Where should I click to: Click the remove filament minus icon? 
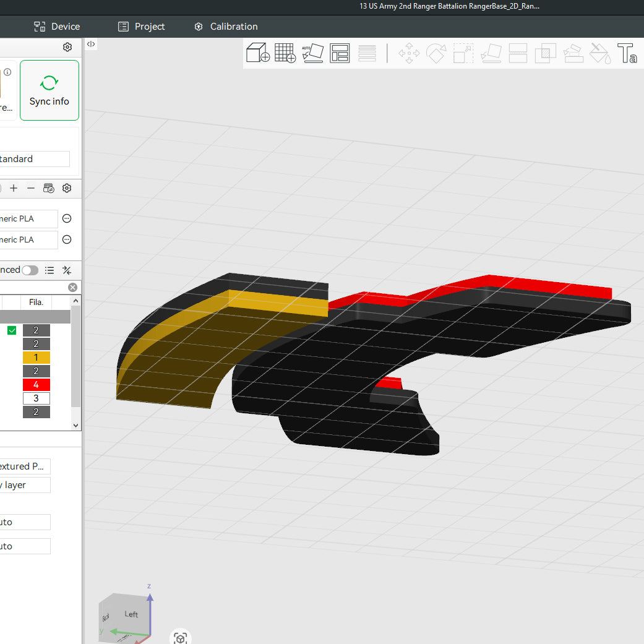(31, 188)
